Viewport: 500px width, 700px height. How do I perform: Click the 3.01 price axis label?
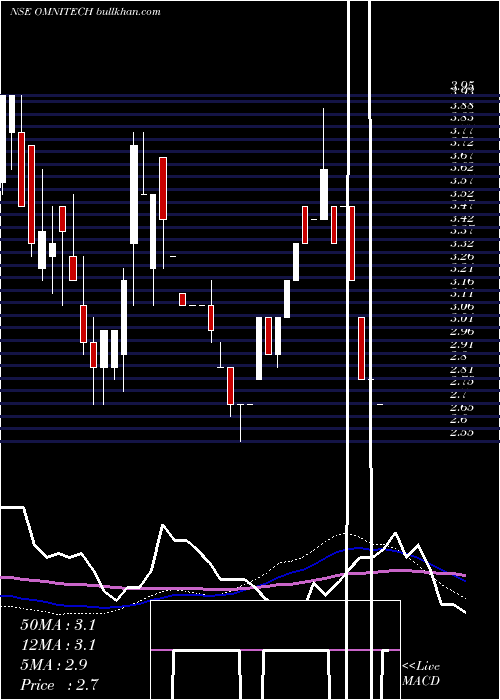pos(462,319)
